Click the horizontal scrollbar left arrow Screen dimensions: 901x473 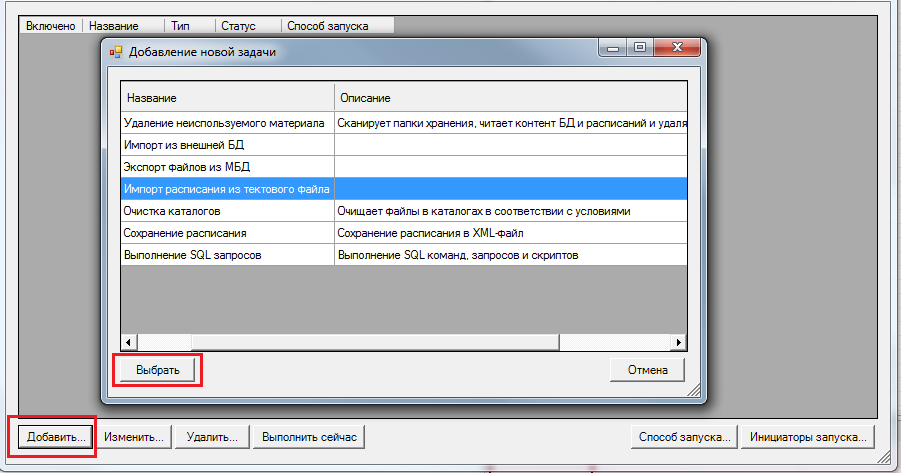[128, 342]
